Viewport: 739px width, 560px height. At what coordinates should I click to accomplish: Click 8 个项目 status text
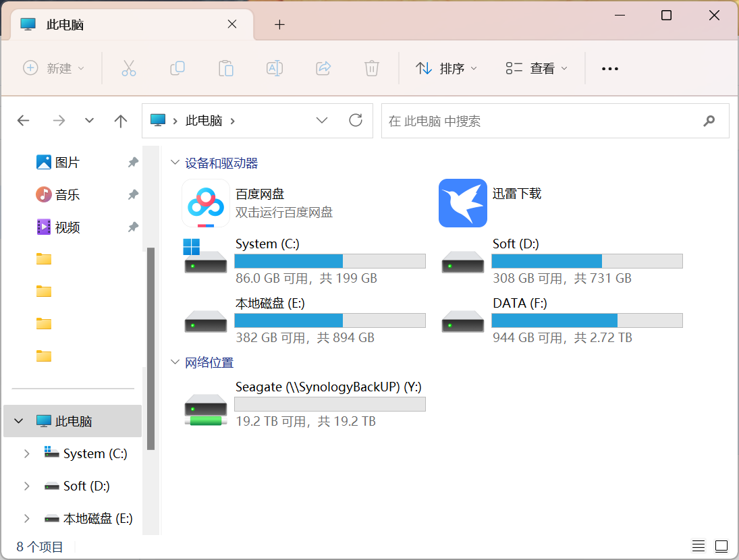40,547
